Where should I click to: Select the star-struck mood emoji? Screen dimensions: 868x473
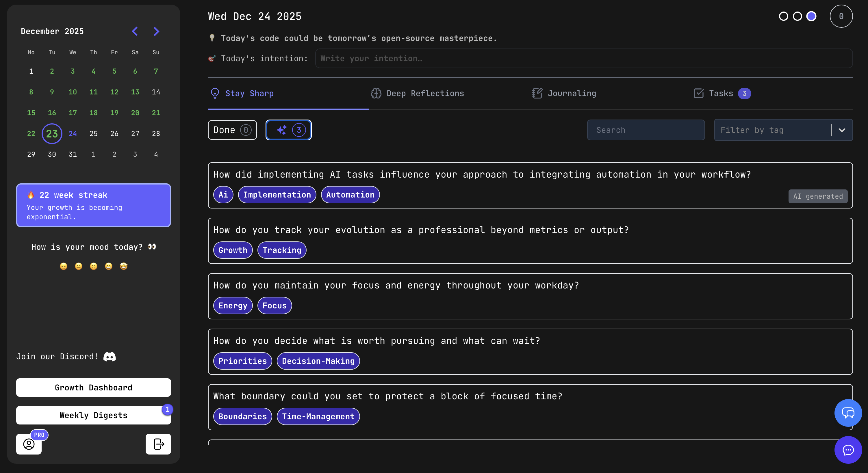[123, 266]
